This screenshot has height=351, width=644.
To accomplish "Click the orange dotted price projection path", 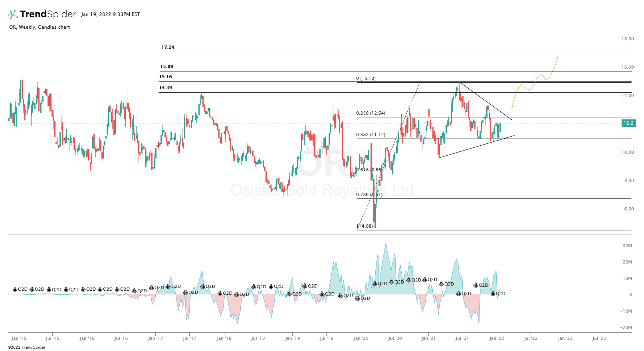I will click(535, 81).
